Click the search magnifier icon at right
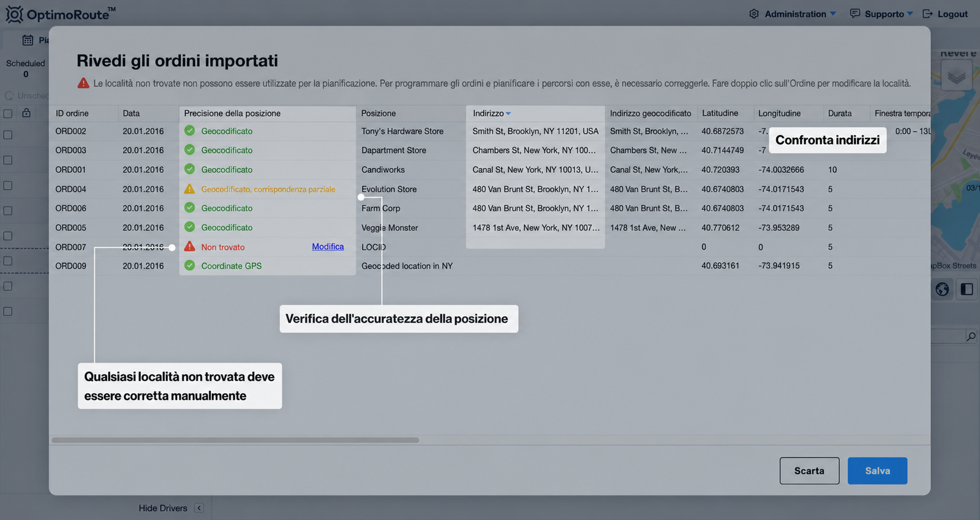 [971, 336]
